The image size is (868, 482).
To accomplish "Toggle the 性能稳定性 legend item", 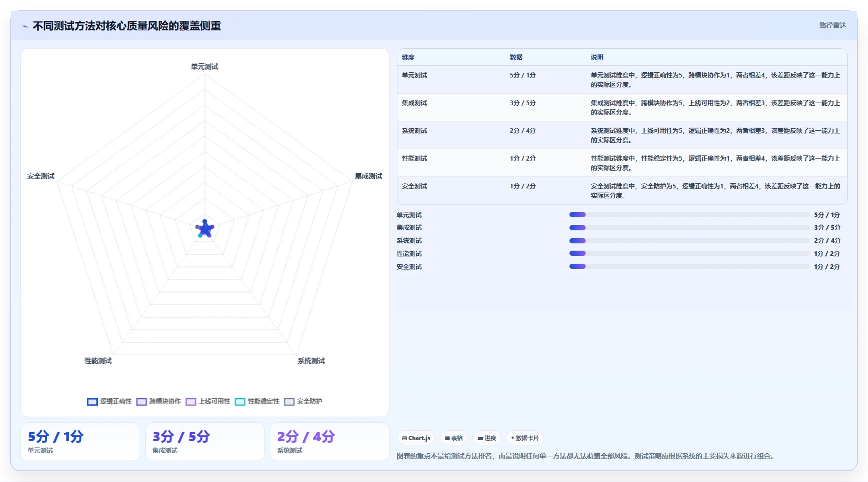I will [257, 401].
